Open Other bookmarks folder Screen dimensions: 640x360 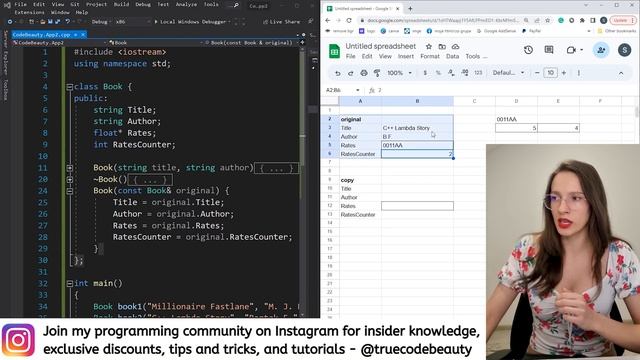tap(616, 31)
